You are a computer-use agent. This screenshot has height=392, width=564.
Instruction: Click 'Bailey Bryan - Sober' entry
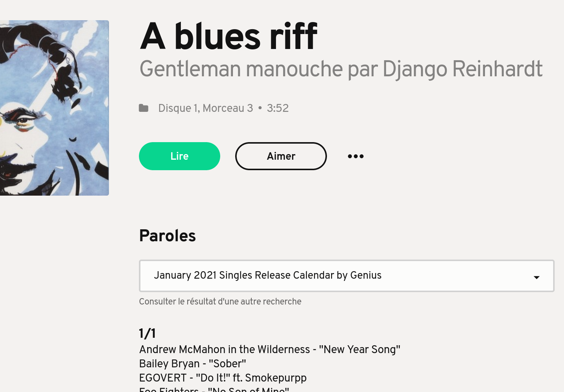pos(192,364)
